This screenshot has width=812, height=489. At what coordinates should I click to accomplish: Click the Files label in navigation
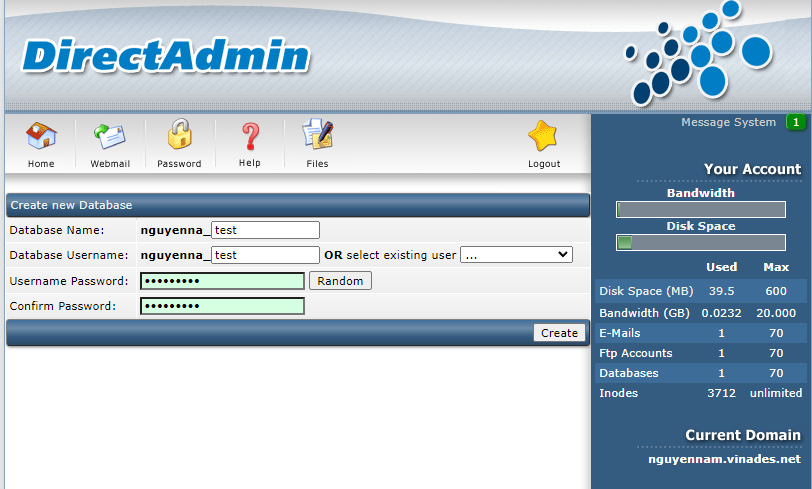click(317, 164)
